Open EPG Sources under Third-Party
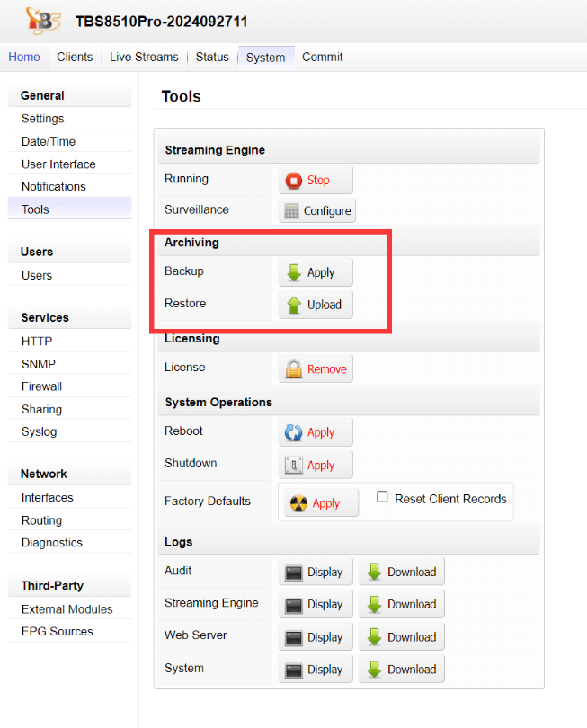587x728 pixels. [58, 631]
